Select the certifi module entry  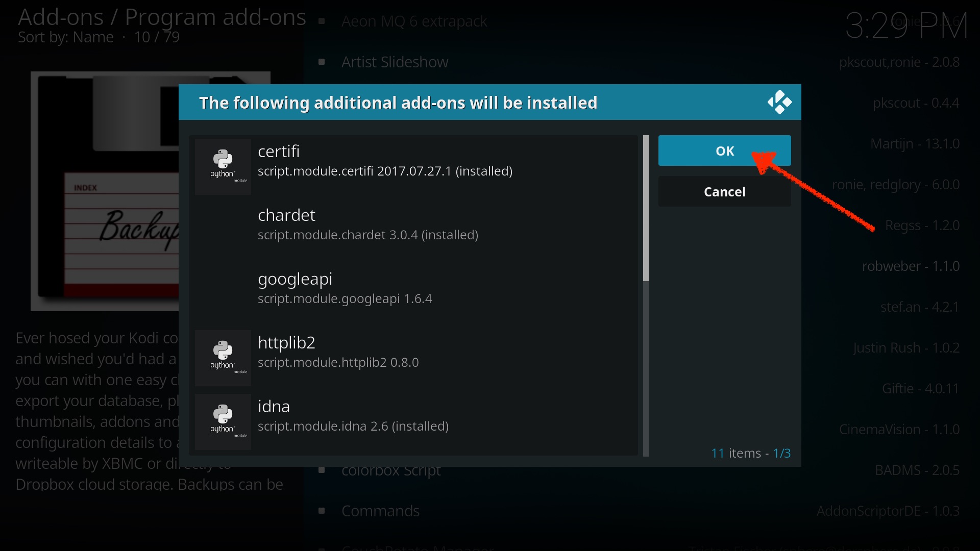click(x=385, y=161)
